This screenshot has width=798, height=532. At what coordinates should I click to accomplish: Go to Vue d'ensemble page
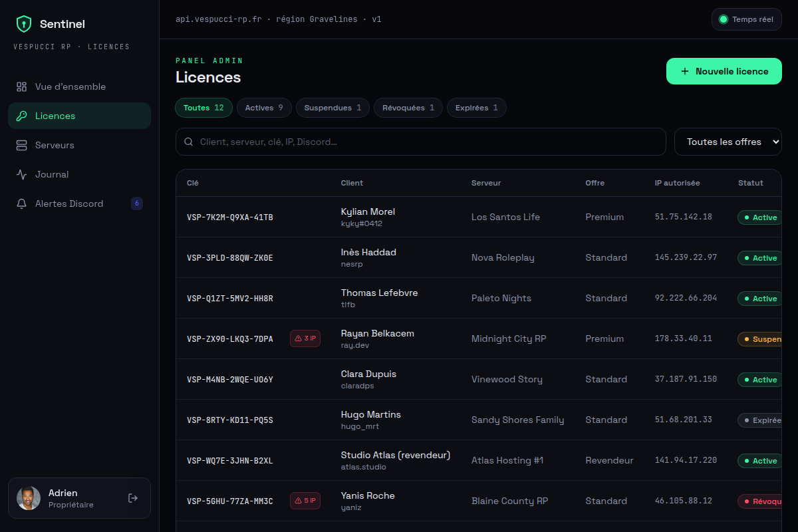point(79,86)
